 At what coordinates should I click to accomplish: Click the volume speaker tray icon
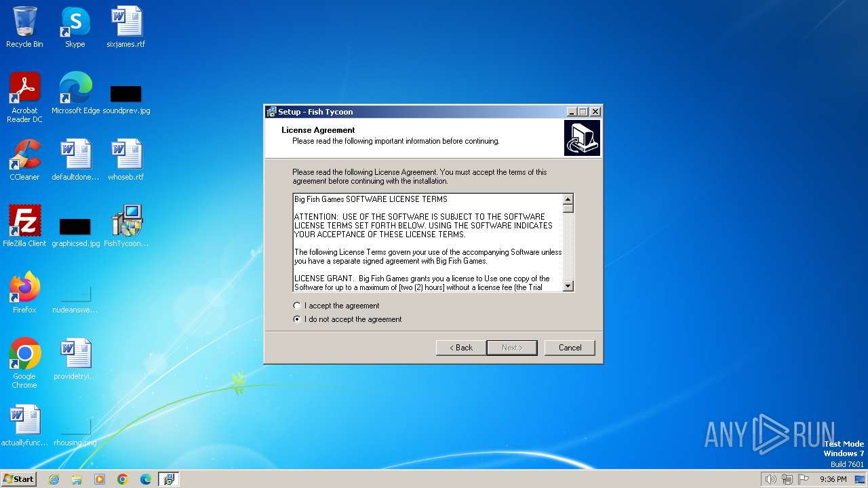click(770, 479)
